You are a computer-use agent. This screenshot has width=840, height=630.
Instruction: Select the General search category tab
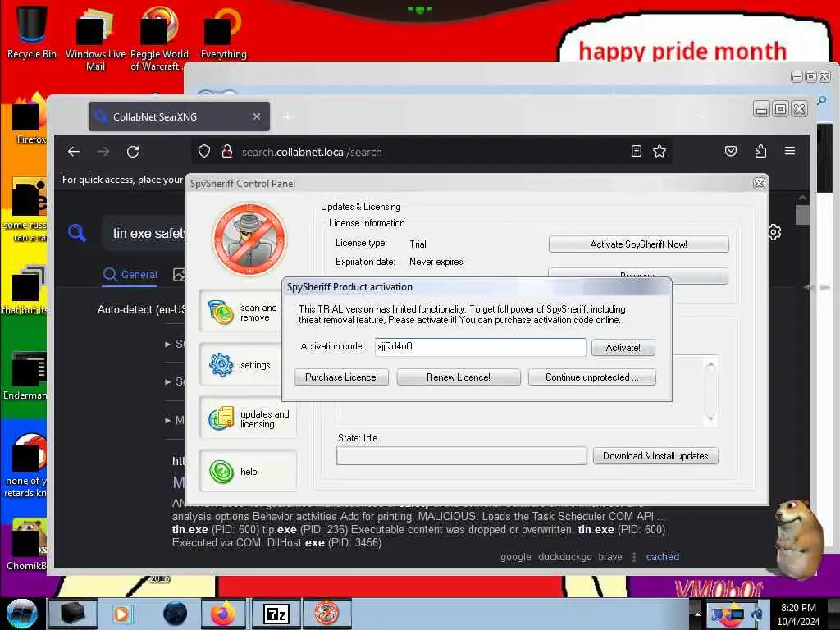130,275
